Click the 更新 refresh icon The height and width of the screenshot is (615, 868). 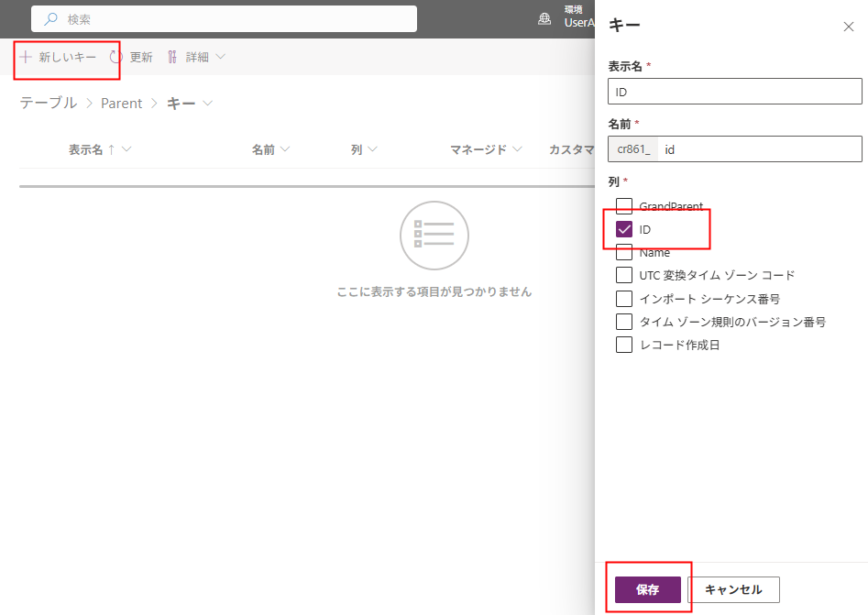[x=116, y=57]
